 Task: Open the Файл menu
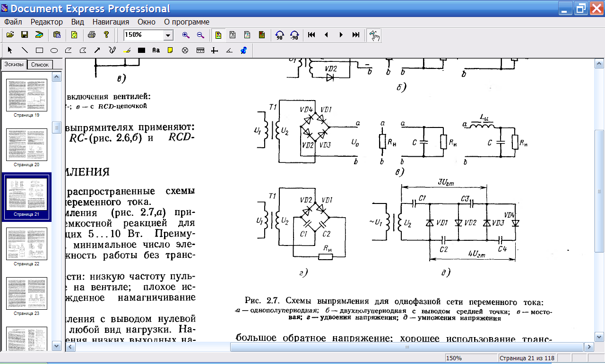[13, 22]
